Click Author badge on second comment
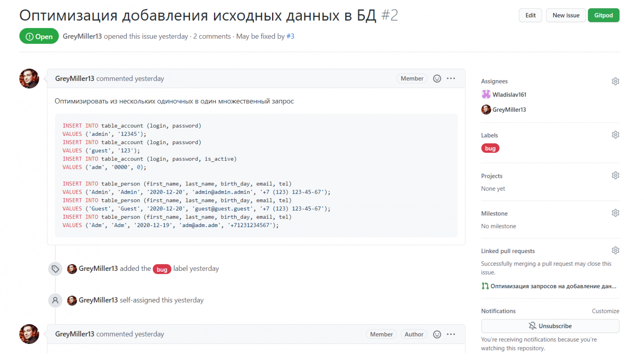 pyautogui.click(x=414, y=334)
